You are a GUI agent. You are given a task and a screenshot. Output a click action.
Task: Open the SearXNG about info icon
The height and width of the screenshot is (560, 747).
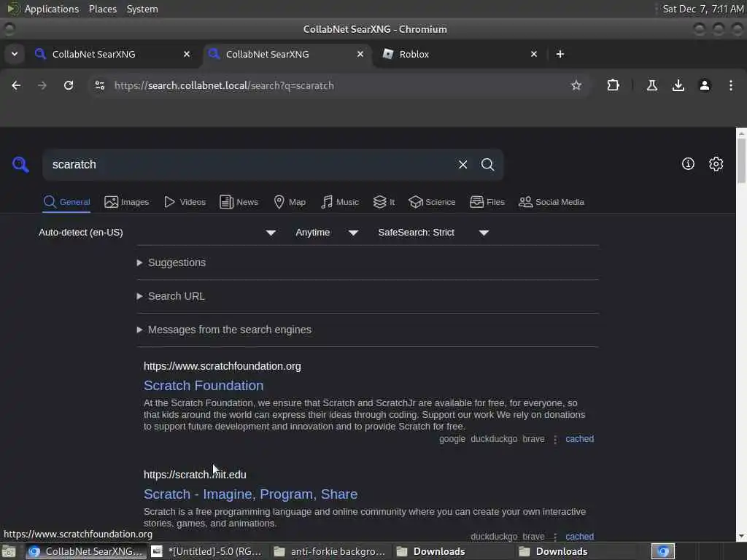point(688,164)
